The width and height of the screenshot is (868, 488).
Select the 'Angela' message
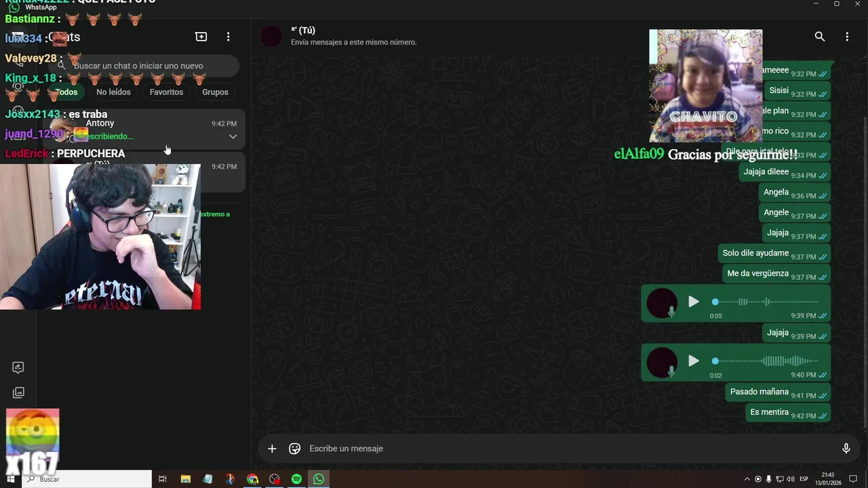(794, 192)
